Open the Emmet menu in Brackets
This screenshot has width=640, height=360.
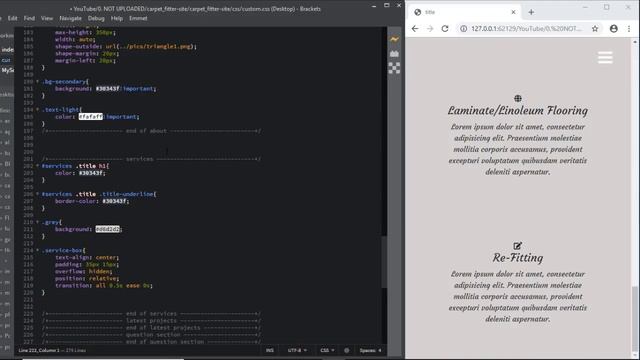[138, 18]
